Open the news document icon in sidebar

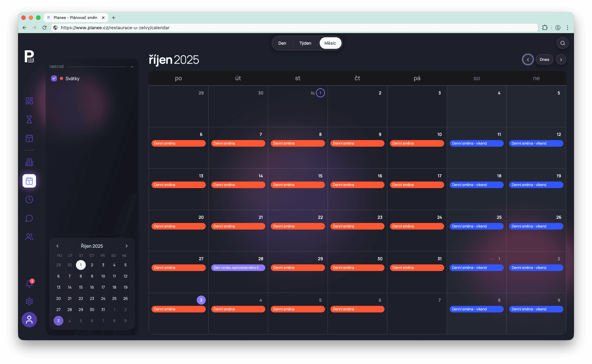pyautogui.click(x=29, y=162)
